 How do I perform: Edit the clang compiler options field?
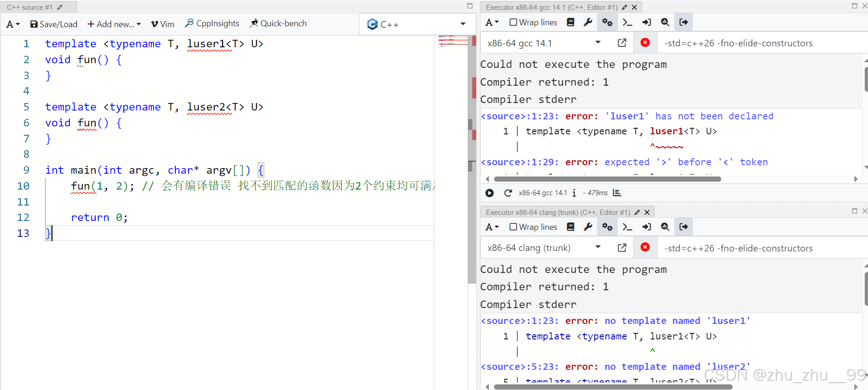[x=762, y=248]
